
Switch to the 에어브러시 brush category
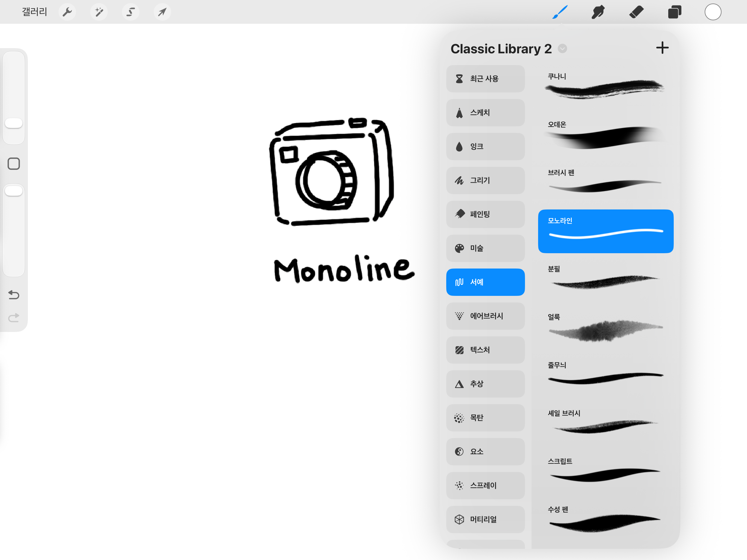485,316
